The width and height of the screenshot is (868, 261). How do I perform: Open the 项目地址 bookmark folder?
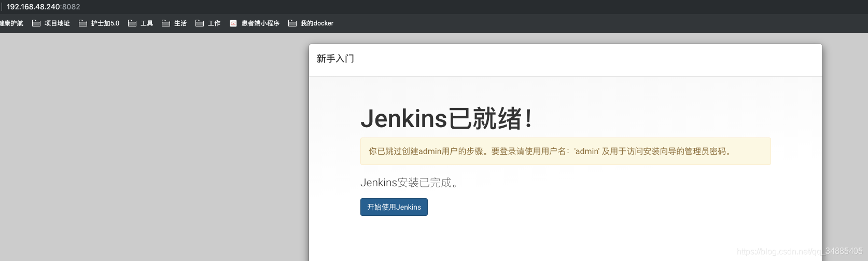coord(51,23)
